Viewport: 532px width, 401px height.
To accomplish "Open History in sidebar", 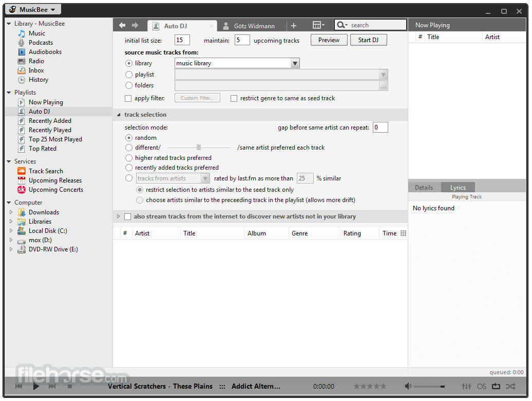I will [39, 80].
